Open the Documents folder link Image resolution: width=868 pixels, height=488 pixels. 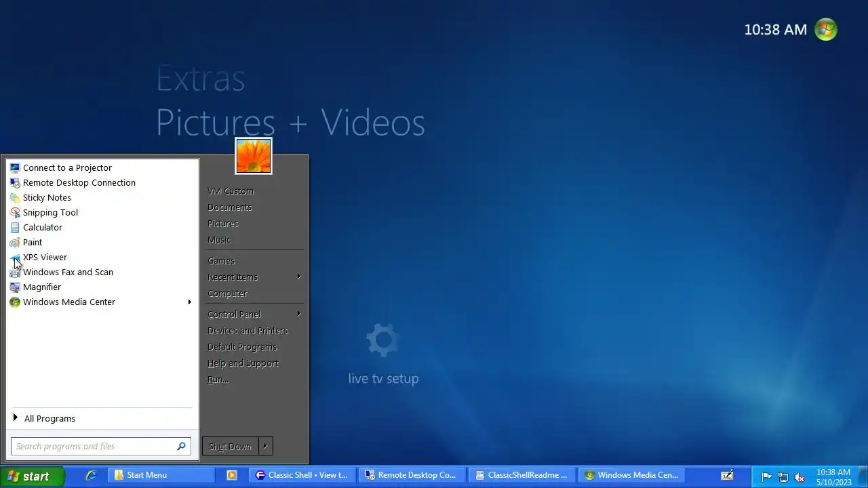click(229, 207)
